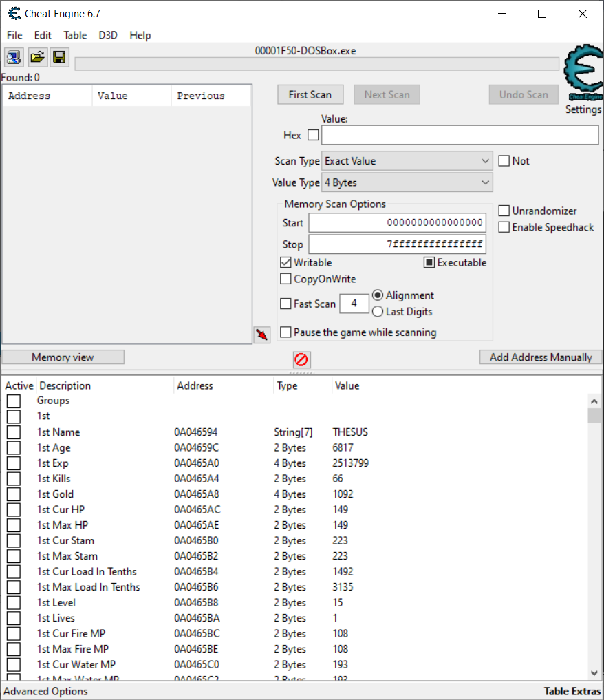Toggle the Writable checkbox

286,263
